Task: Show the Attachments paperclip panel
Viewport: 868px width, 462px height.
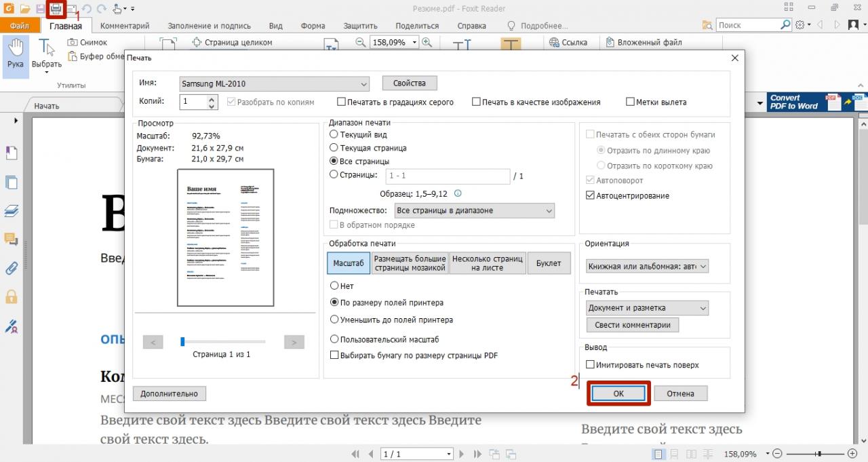Action: click(x=12, y=268)
